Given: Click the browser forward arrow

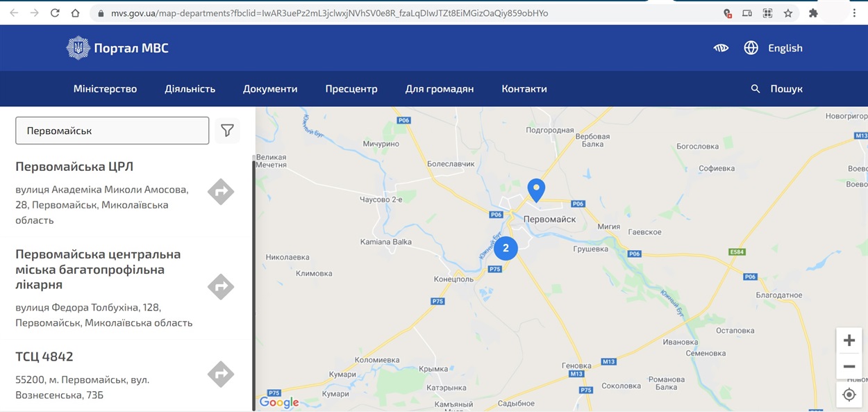Looking at the screenshot, I should 34,13.
